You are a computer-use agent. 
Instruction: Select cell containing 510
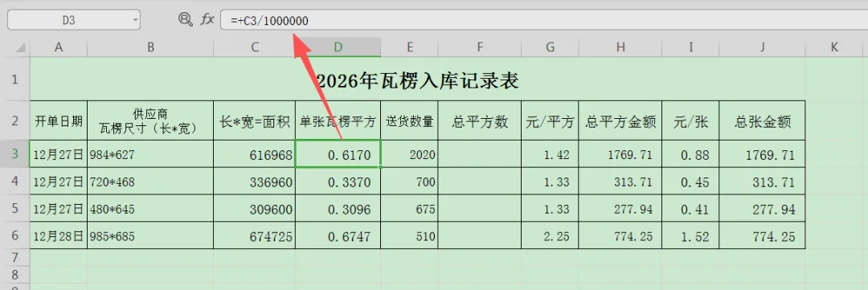(x=410, y=235)
